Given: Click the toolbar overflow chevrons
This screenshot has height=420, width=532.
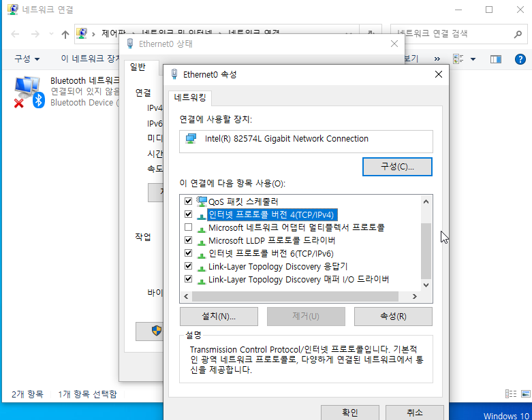Looking at the screenshot, I should pos(437,59).
